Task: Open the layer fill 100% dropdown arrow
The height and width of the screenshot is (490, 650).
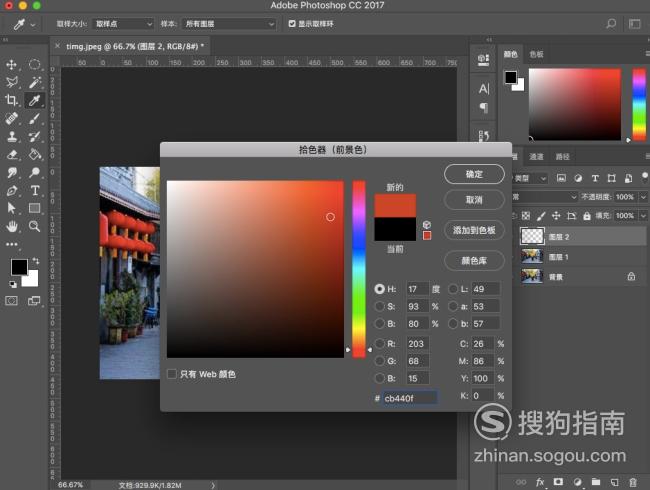Action: 643,216
